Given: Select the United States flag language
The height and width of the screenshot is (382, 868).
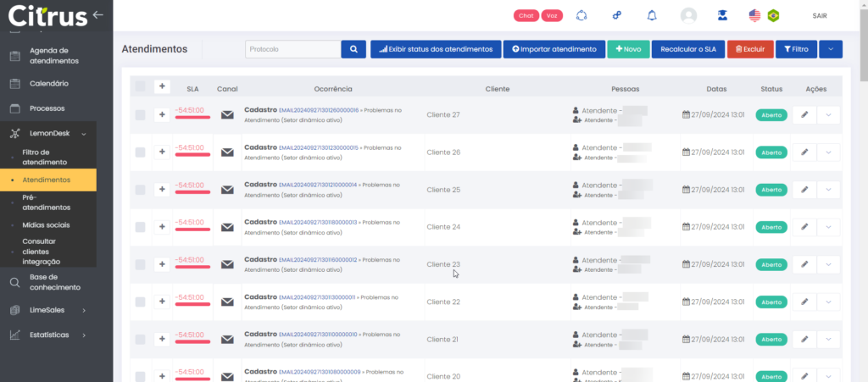Looking at the screenshot, I should point(754,15).
